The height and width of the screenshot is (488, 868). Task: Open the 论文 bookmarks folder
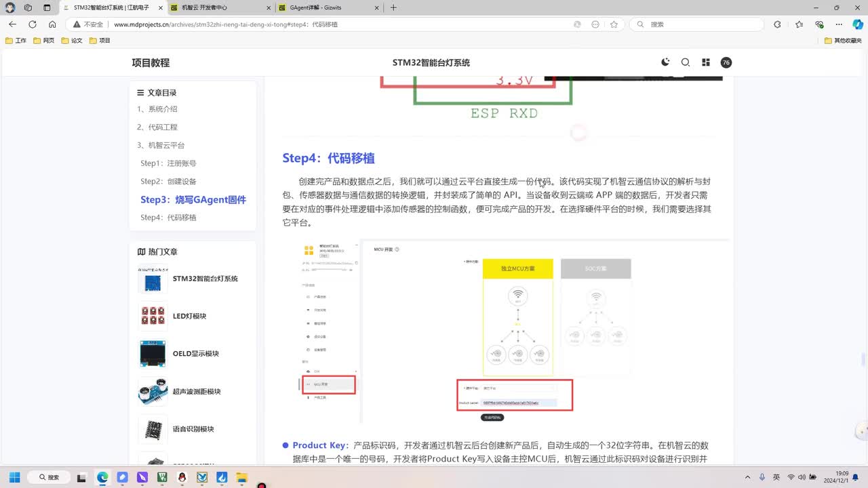[x=72, y=41]
